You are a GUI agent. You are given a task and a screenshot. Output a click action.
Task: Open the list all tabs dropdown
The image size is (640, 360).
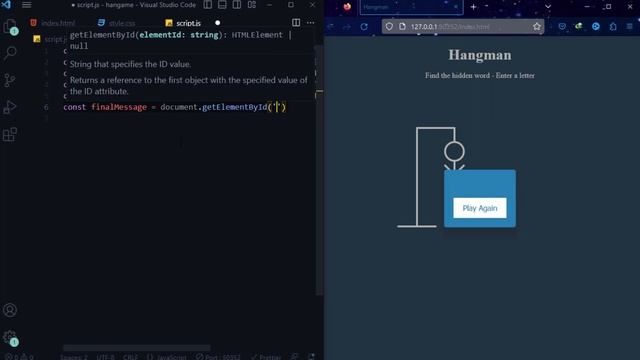(x=548, y=7)
